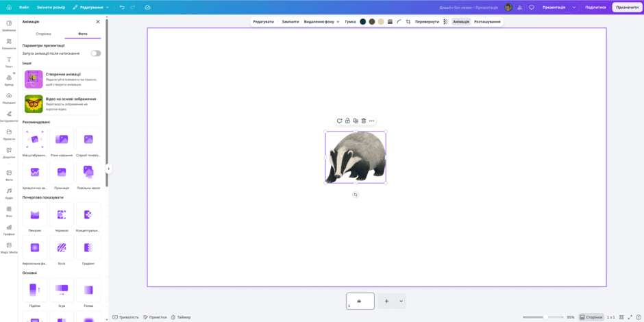Redo the last undone action
This screenshot has height=322, width=644.
[x=132, y=8]
